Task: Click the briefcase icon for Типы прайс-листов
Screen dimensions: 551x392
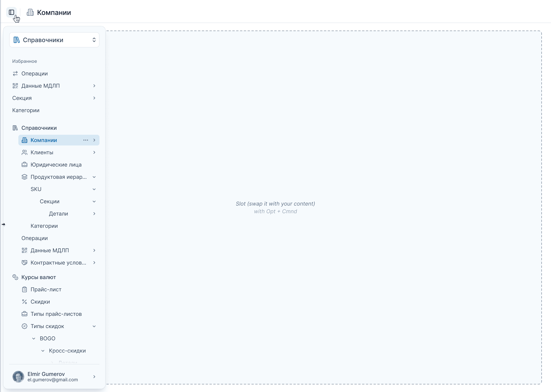Action: tap(24, 314)
